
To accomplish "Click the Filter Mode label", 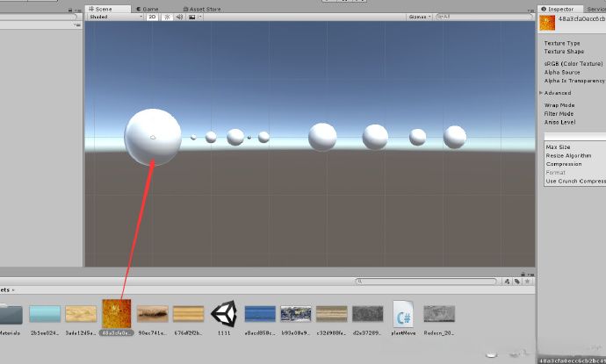I will click(x=559, y=113).
